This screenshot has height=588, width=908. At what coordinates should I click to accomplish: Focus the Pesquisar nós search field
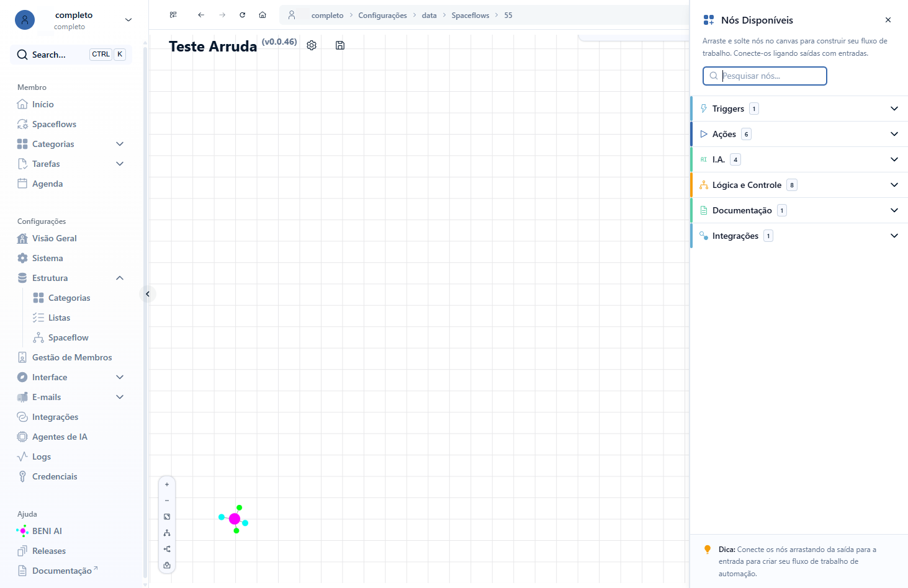(x=765, y=76)
